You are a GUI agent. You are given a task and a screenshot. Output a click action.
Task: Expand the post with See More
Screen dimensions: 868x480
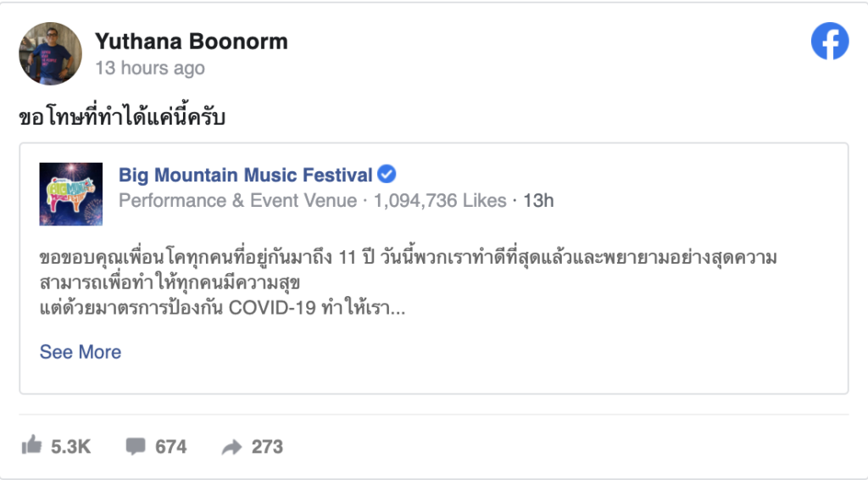pyautogui.click(x=81, y=352)
